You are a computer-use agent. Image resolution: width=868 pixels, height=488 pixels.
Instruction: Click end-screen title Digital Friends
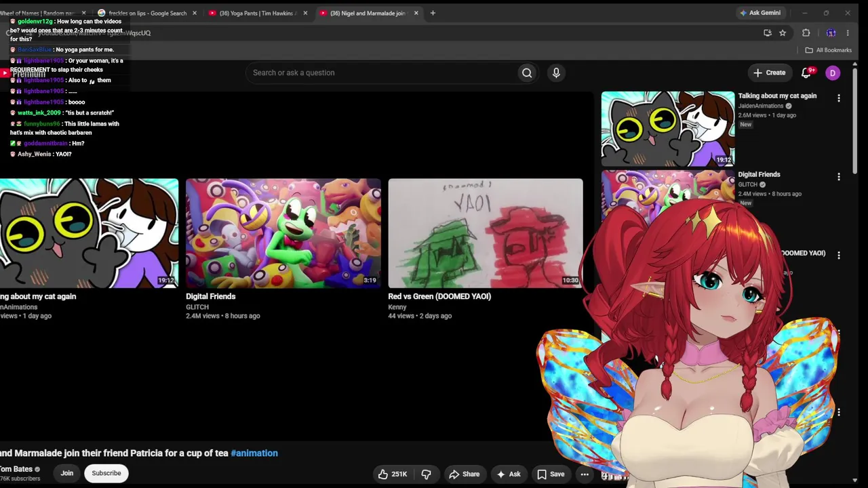coord(211,296)
